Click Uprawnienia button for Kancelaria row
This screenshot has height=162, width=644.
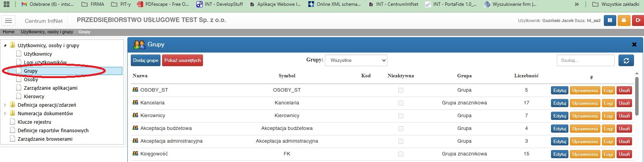(x=585, y=103)
